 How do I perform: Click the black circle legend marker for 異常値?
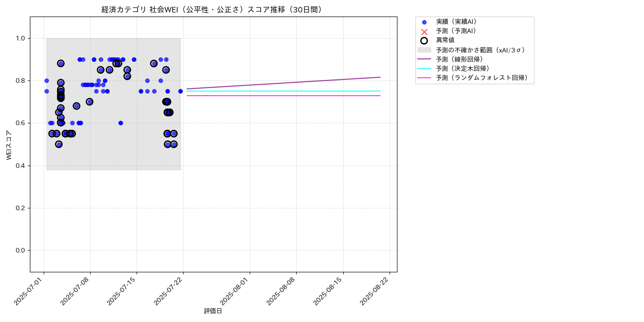point(424,40)
